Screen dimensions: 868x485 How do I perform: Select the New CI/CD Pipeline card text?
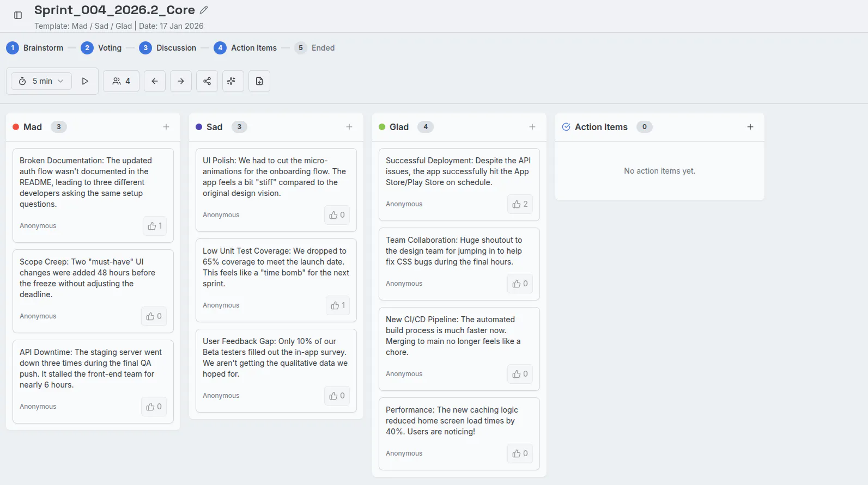pos(453,336)
